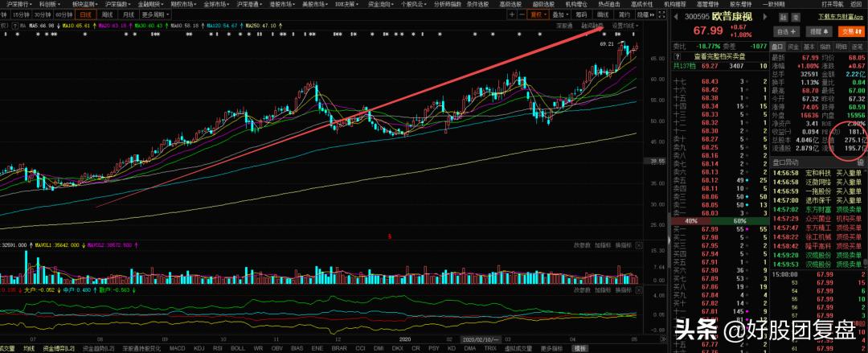
Task: Expand 全球市场 menu
Action: [216, 4]
